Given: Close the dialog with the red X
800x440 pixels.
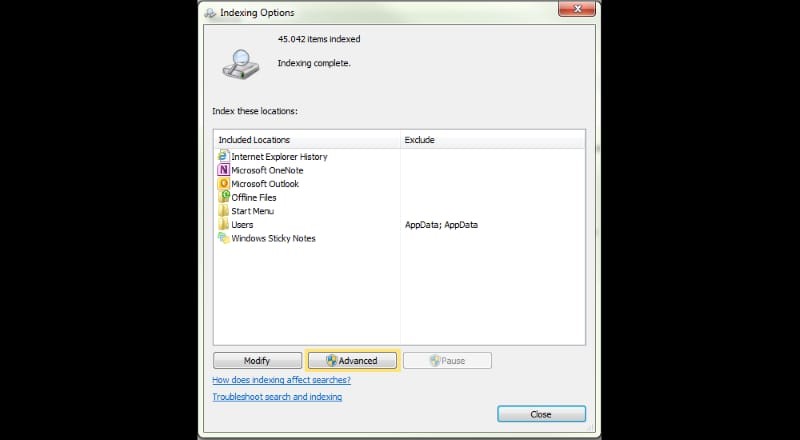Looking at the screenshot, I should 577,9.
